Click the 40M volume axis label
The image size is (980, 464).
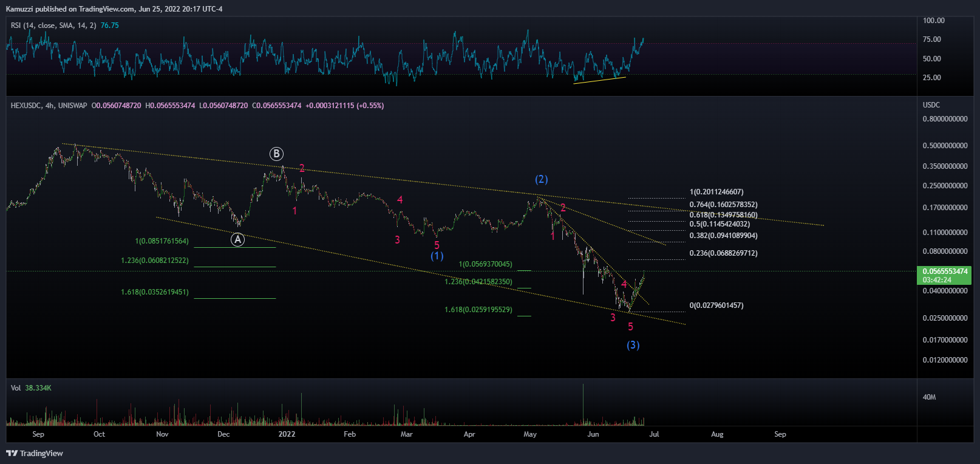pos(929,397)
